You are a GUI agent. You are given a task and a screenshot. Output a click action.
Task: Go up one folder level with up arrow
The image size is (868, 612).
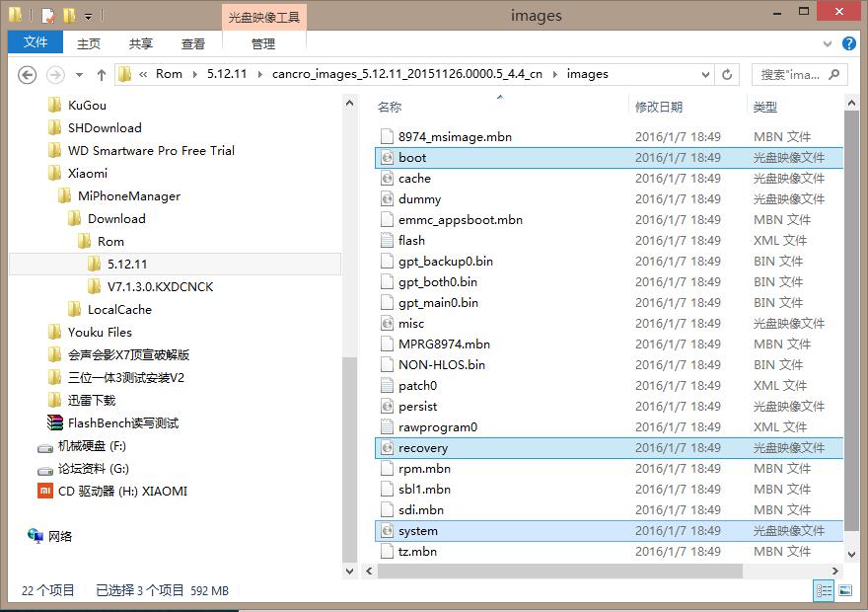point(102,74)
